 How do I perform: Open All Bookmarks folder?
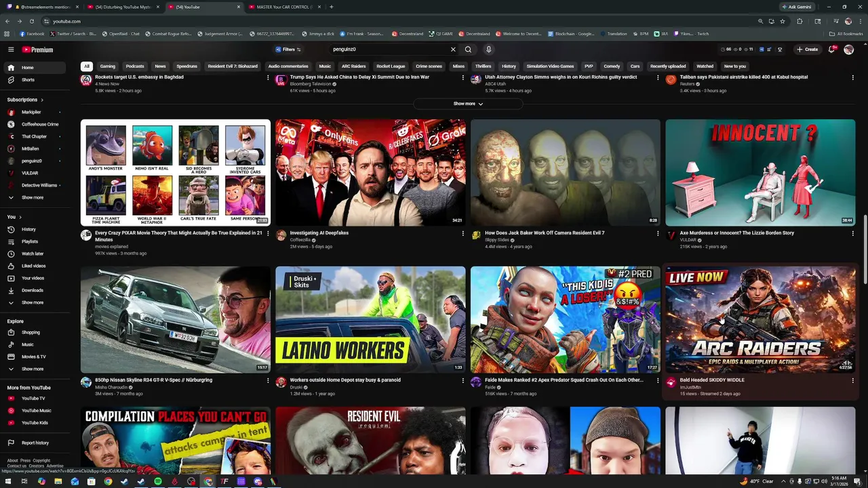click(x=846, y=34)
